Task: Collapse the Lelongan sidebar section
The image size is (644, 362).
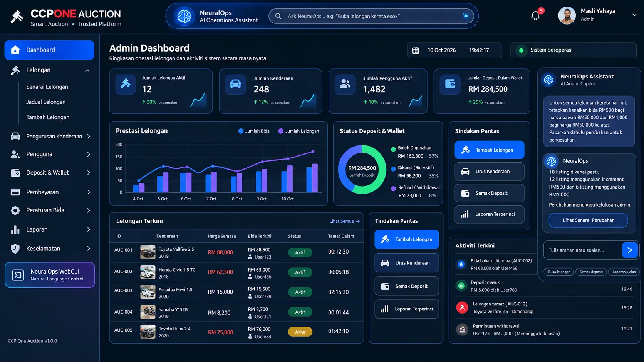Action: pos(87,70)
